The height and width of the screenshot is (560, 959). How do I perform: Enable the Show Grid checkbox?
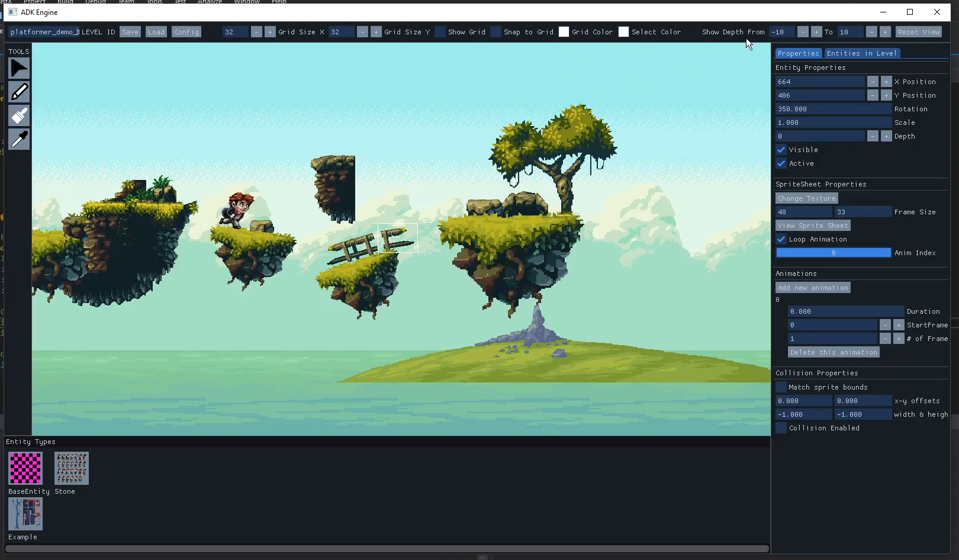point(440,32)
